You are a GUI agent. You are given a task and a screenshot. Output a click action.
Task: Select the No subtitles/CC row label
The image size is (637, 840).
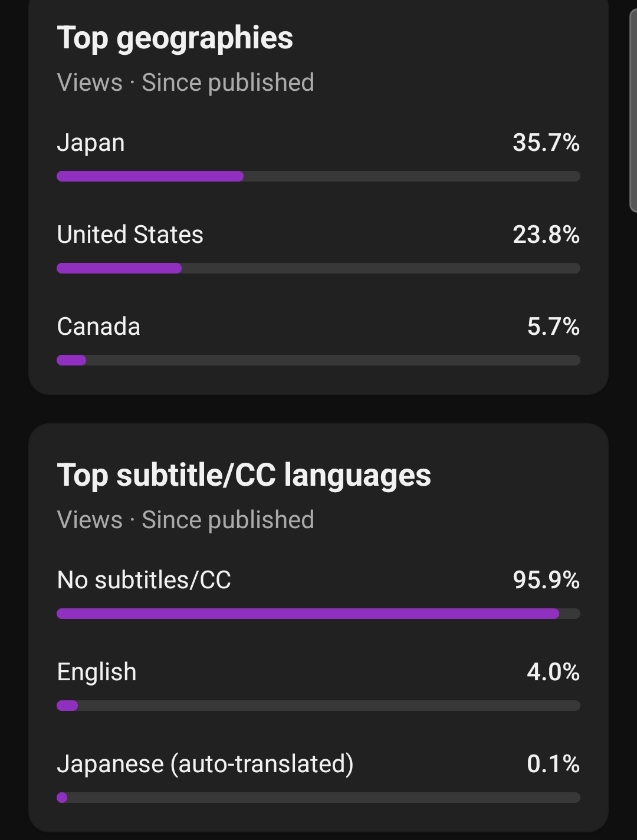point(144,581)
